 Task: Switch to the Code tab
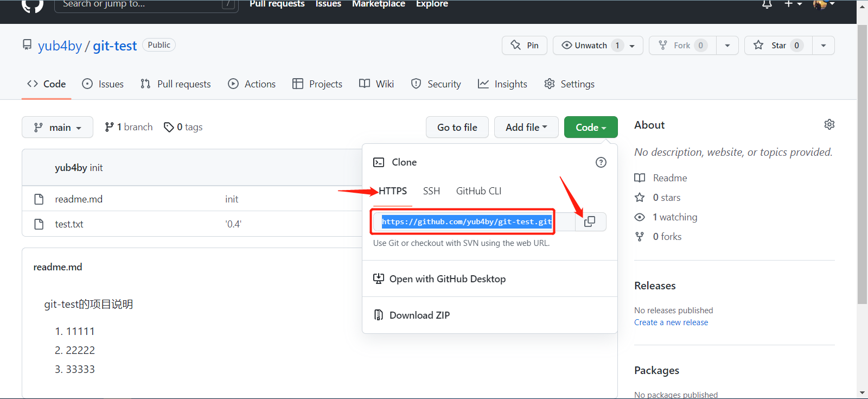tap(47, 84)
